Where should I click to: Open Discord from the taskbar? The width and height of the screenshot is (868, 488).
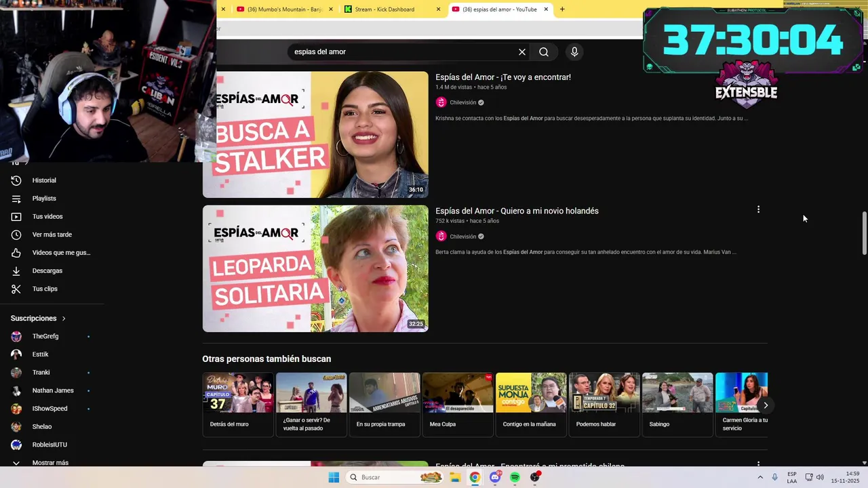495,477
